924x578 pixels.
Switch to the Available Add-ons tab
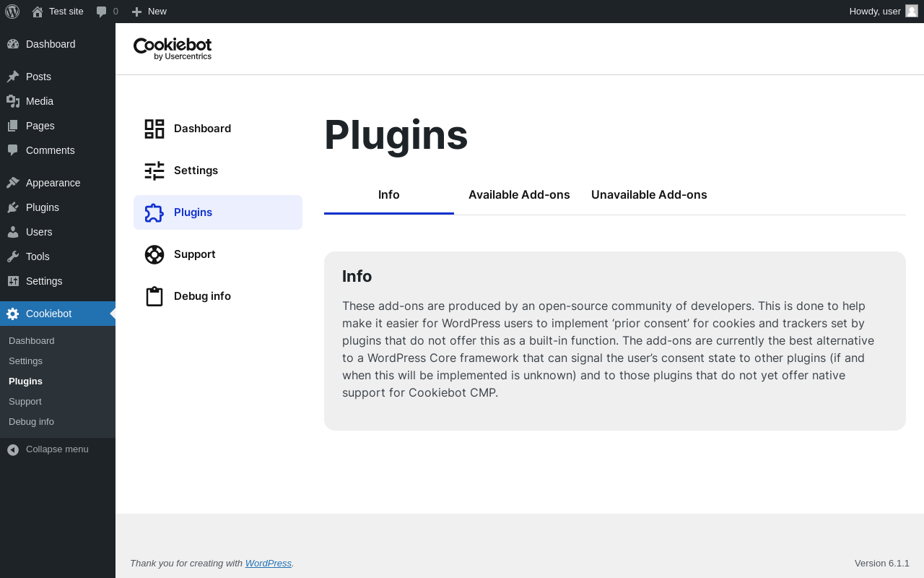[519, 195]
